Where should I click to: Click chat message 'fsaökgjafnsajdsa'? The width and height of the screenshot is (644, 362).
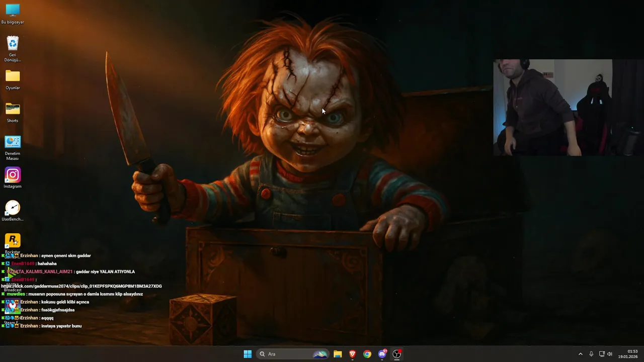tap(58, 310)
